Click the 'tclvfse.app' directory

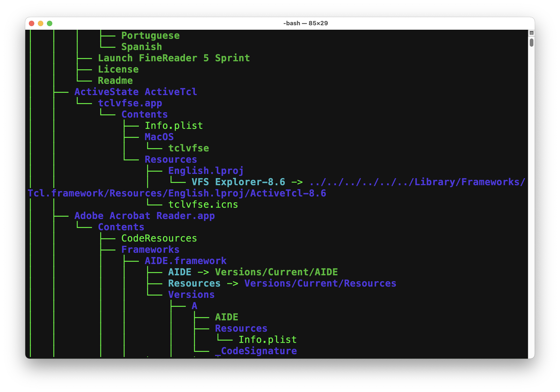point(130,103)
